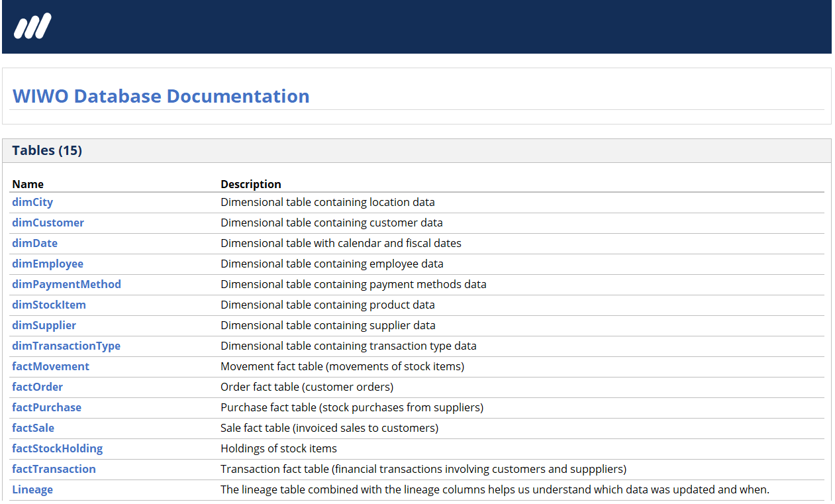Click the Name column header
This screenshot has height=504, width=835.
(28, 184)
